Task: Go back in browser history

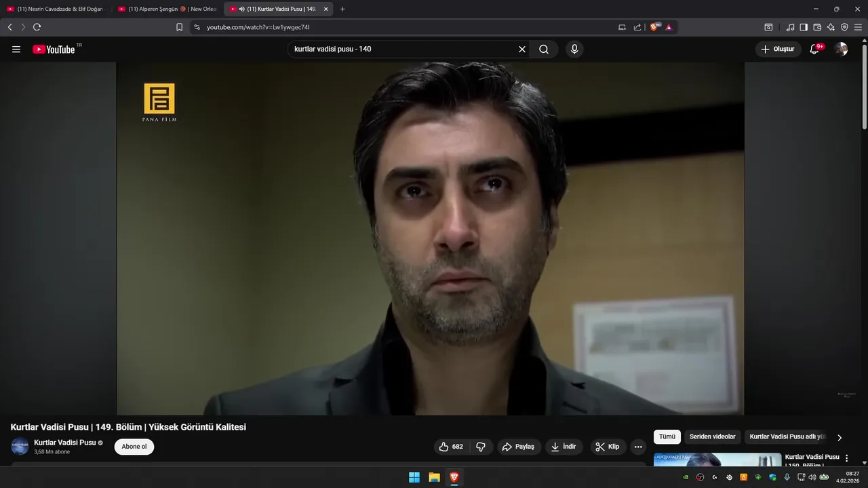Action: [9, 27]
